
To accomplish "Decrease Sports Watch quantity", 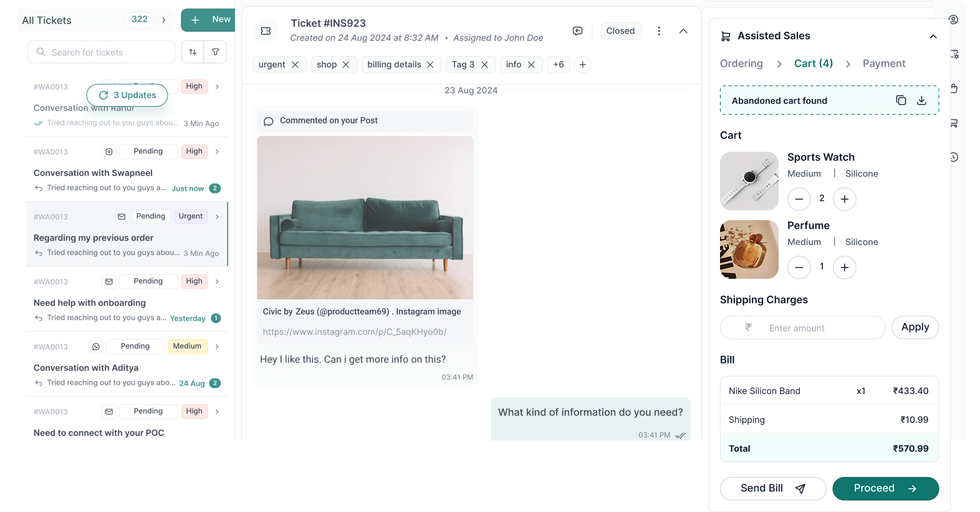I will [799, 199].
